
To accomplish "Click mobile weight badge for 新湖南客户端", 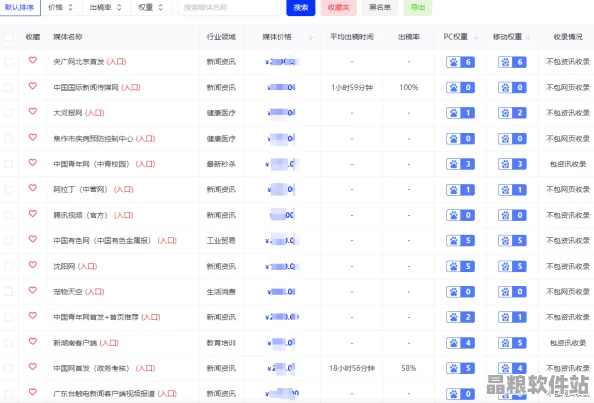I will 512,343.
